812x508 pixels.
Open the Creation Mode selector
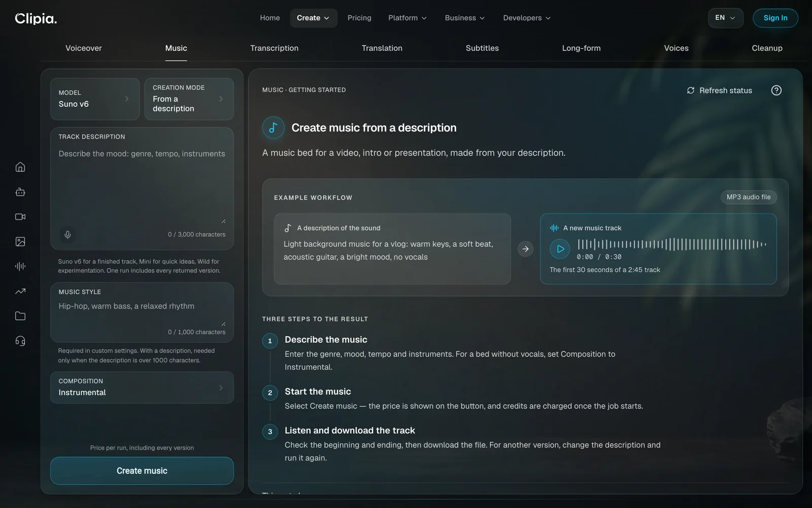click(189, 99)
